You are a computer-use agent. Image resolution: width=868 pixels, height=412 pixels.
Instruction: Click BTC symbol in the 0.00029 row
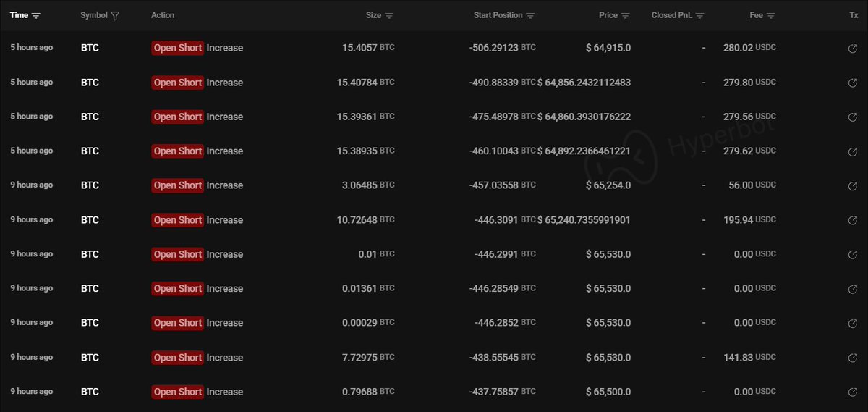pyautogui.click(x=90, y=323)
